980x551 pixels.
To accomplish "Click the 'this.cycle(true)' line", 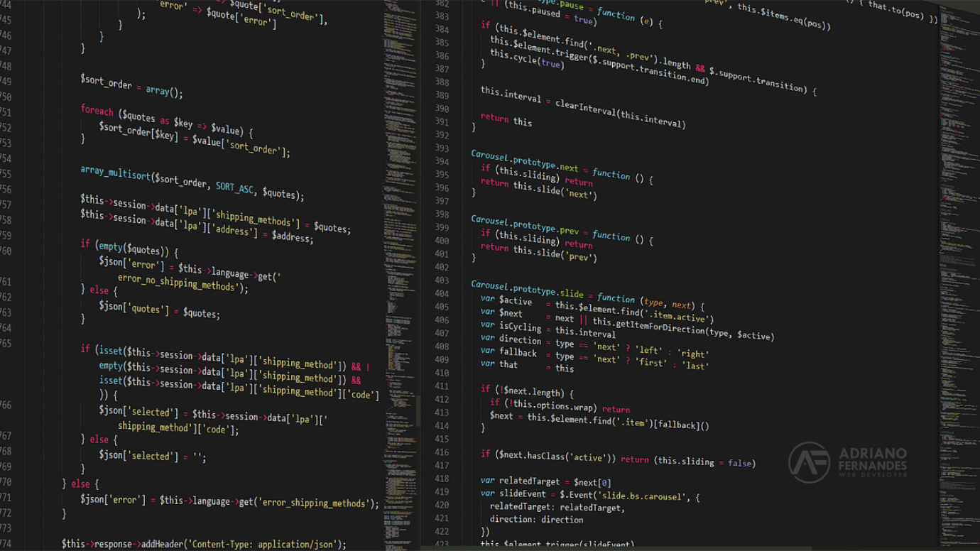I will [x=527, y=59].
